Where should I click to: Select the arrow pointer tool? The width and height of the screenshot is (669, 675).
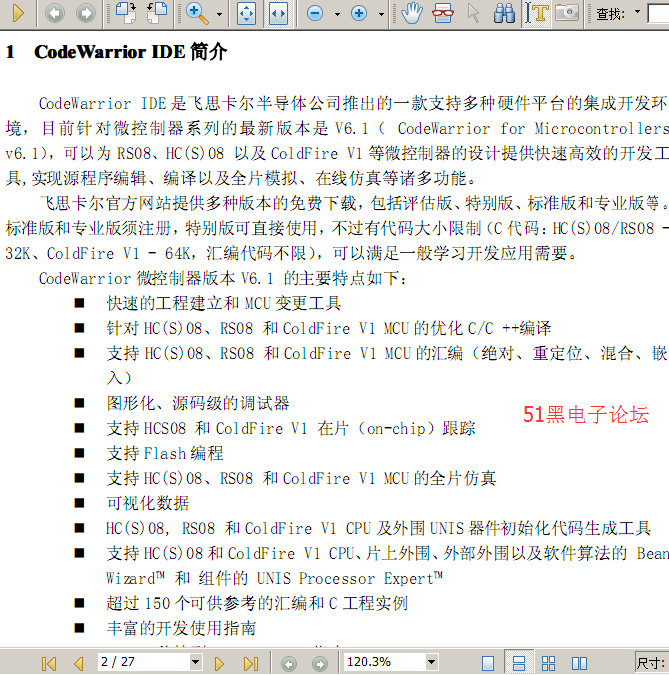tap(474, 13)
